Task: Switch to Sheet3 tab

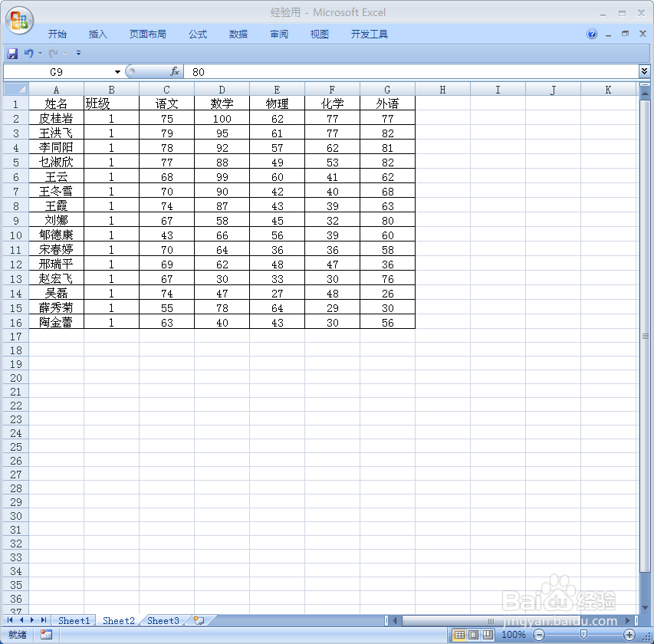Action: pos(163,621)
